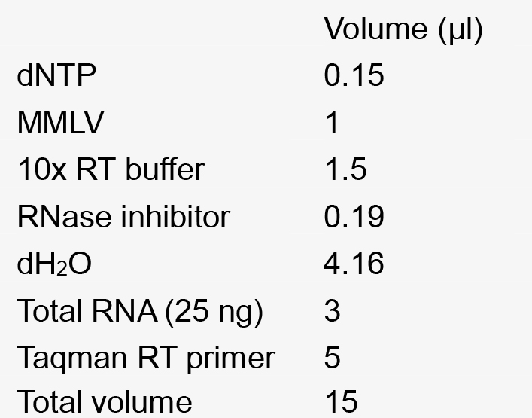Click the 0.15 volume value

(354, 75)
